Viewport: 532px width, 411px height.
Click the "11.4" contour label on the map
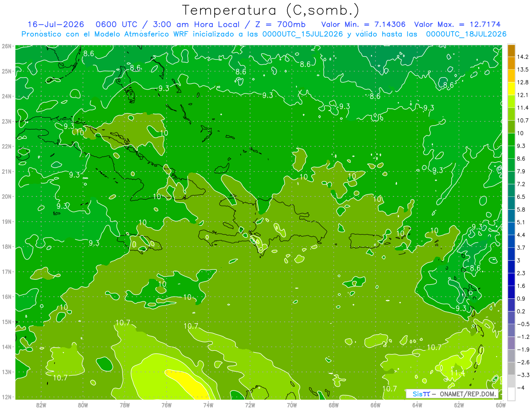pyautogui.click(x=458, y=374)
